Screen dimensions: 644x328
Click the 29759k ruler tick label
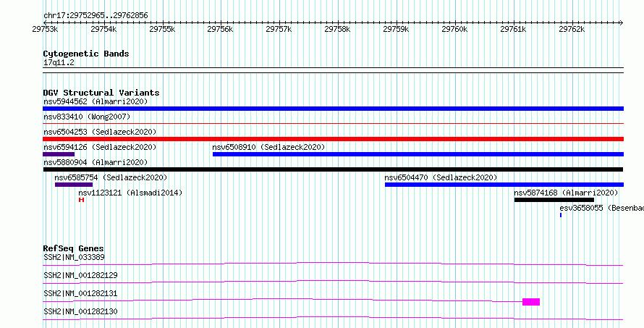coord(396,29)
